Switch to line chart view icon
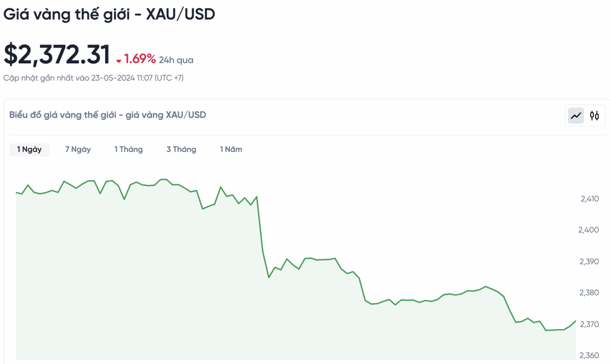Screen dimensions: 610x364 (x=576, y=115)
